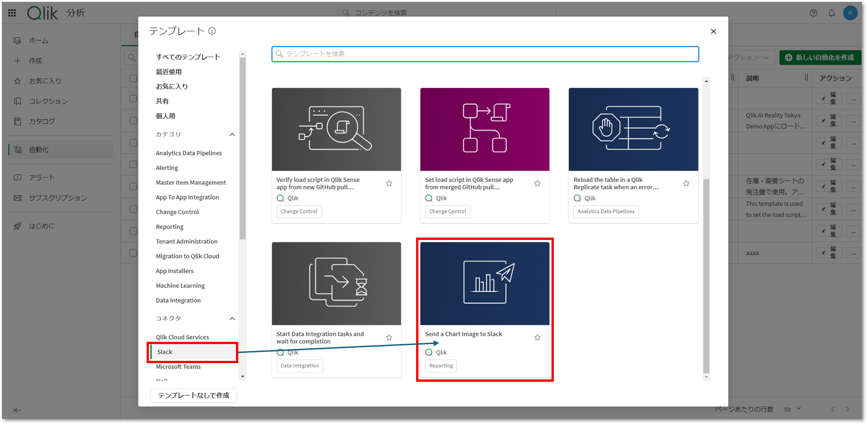The height and width of the screenshot is (425, 868).
Task: Select App Installers category
Action: (x=175, y=271)
